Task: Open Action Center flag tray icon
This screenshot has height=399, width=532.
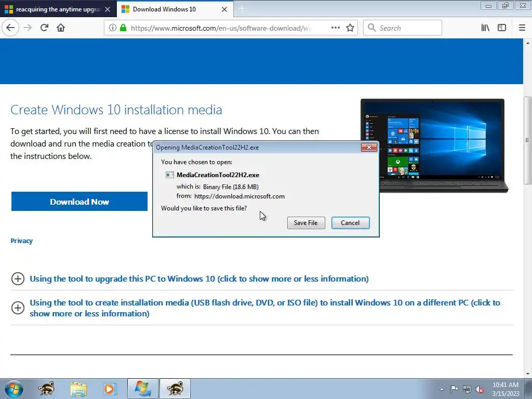Action: coord(454,389)
